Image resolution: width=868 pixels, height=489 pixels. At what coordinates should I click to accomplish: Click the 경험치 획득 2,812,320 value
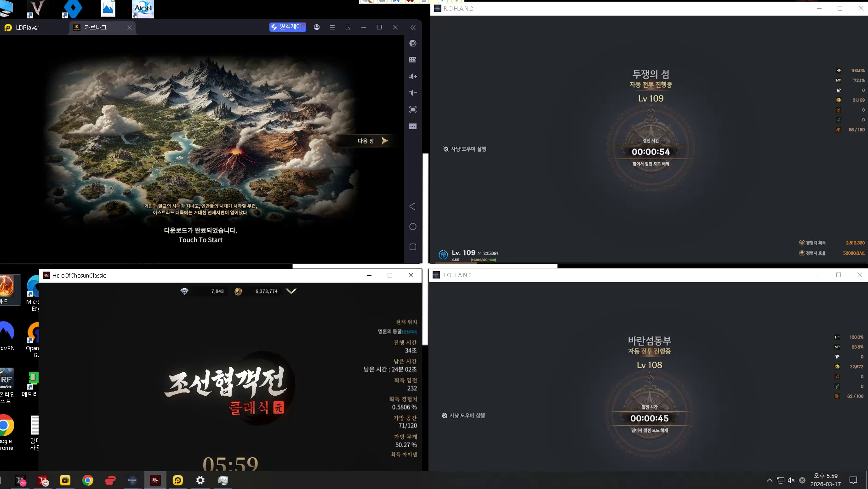tap(855, 243)
